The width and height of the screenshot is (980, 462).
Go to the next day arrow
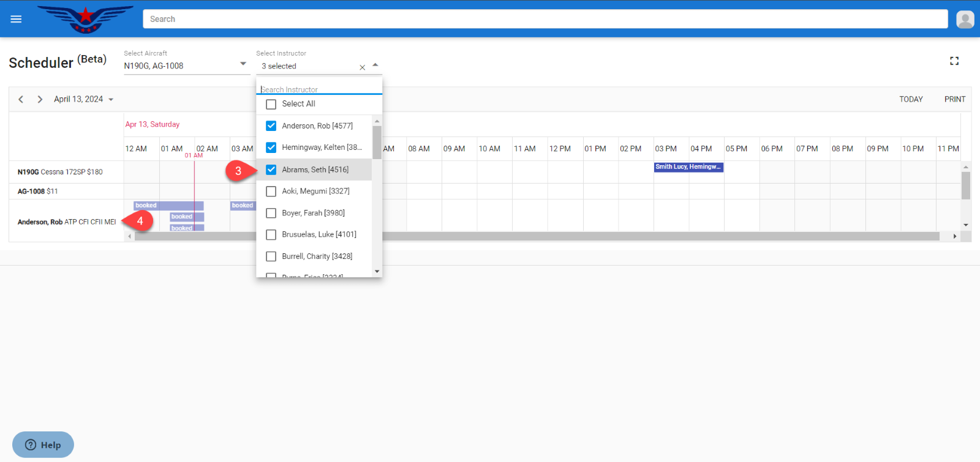[x=40, y=99]
